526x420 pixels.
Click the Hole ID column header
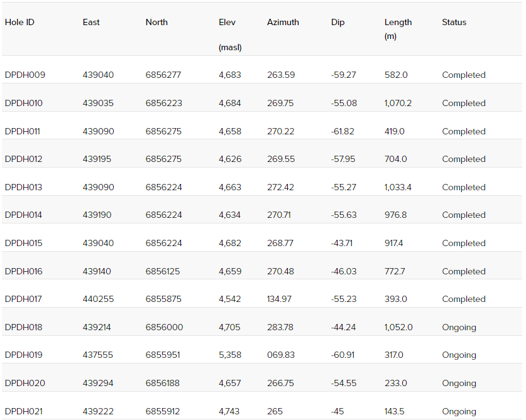(19, 22)
